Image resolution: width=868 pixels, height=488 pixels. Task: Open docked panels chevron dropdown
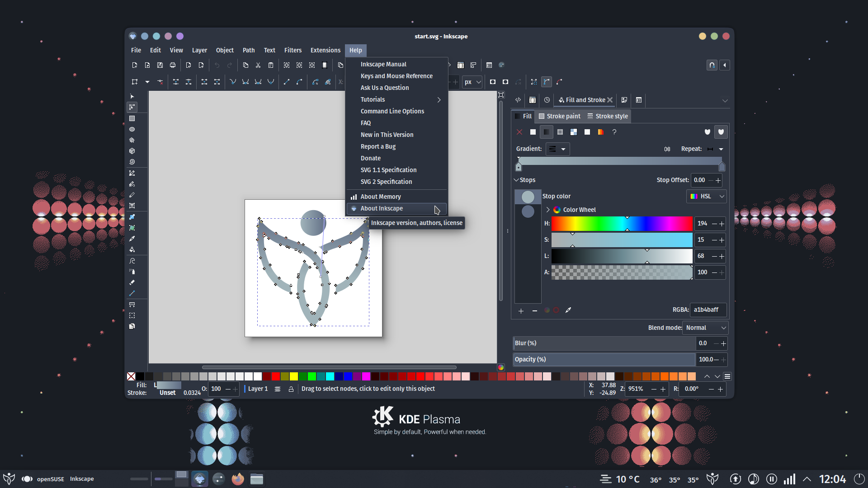click(725, 100)
